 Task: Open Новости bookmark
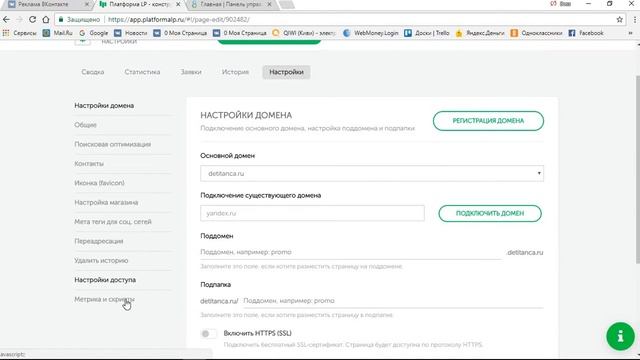pyautogui.click(x=131, y=33)
